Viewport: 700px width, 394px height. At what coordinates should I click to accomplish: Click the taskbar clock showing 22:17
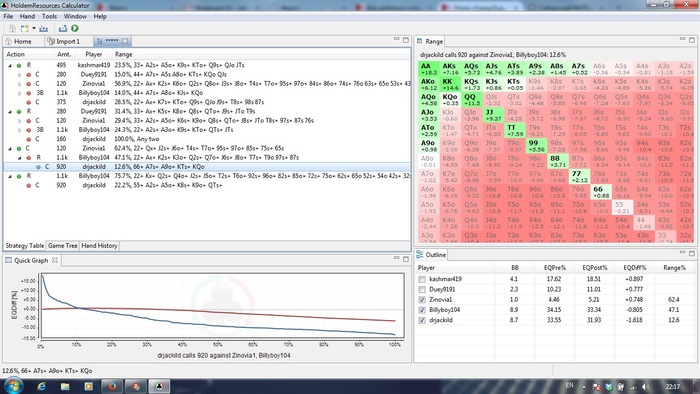point(672,387)
